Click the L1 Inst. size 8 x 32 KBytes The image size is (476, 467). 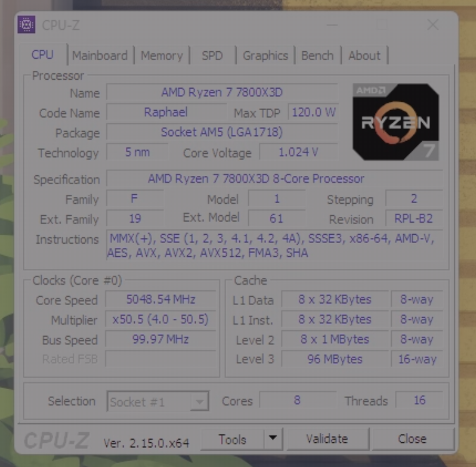(x=335, y=319)
